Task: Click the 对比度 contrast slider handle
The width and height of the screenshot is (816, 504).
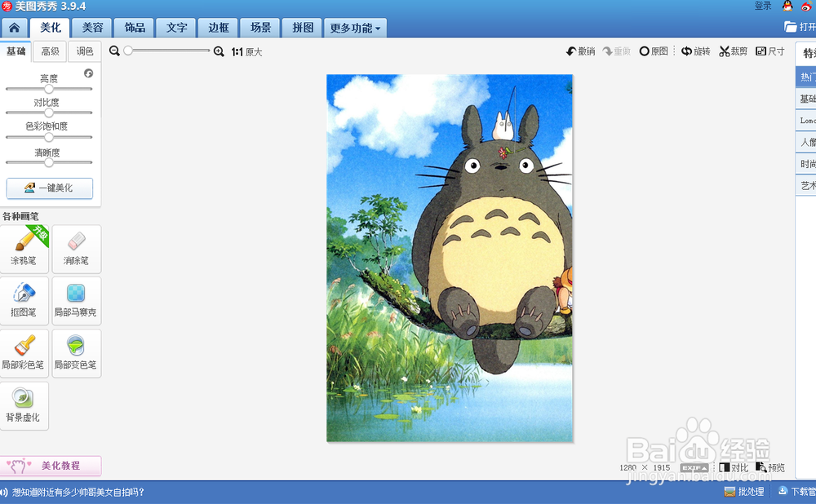Action: 49,113
